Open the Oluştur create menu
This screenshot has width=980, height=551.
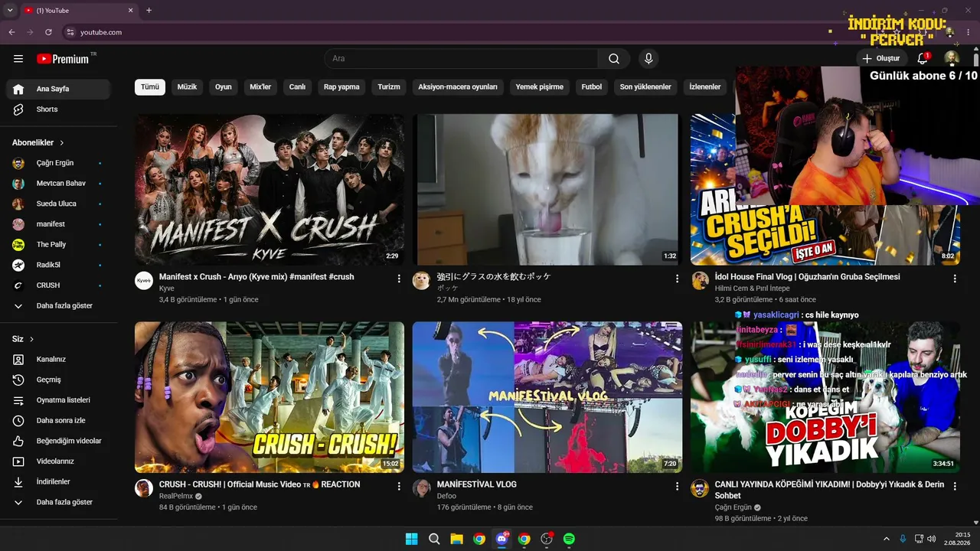click(x=881, y=58)
